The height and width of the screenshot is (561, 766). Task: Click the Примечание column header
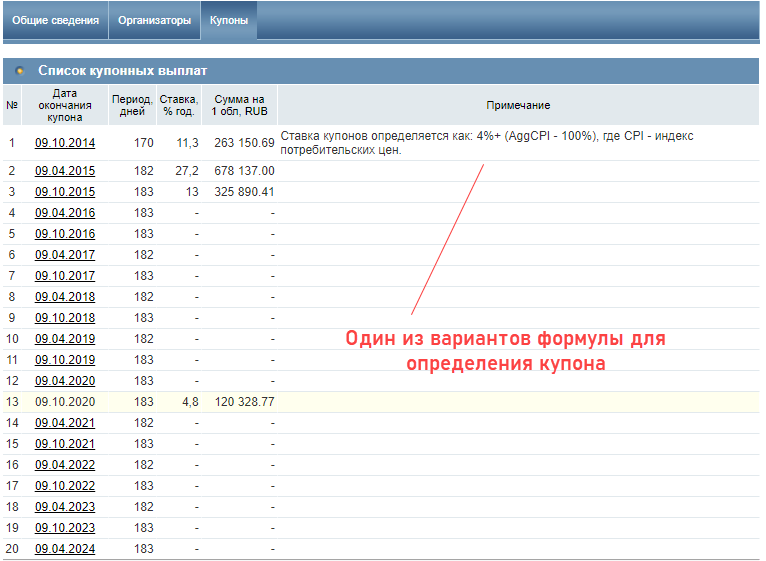518,105
